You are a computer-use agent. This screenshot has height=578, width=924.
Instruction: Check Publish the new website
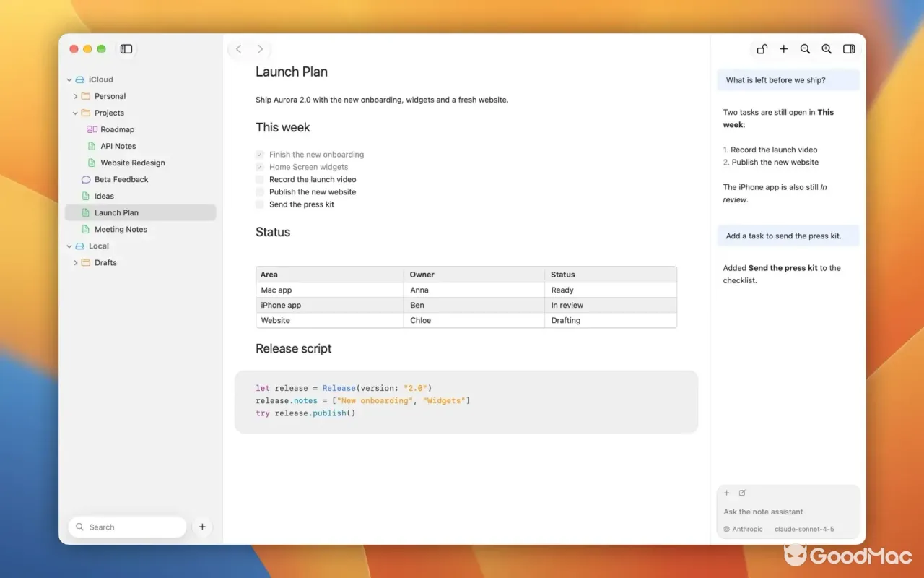click(x=259, y=192)
